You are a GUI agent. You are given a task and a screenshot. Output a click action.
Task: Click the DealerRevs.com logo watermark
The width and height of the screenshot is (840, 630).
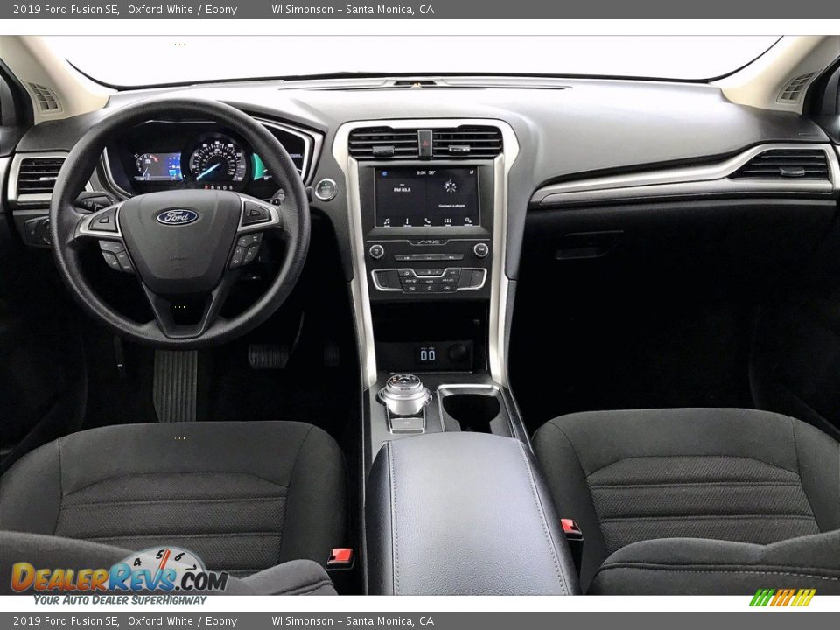click(x=119, y=577)
